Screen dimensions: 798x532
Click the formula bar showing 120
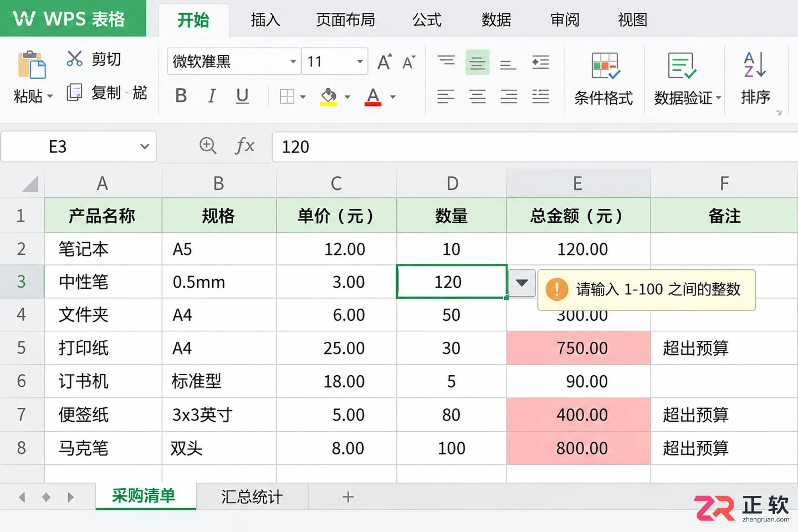(x=534, y=147)
